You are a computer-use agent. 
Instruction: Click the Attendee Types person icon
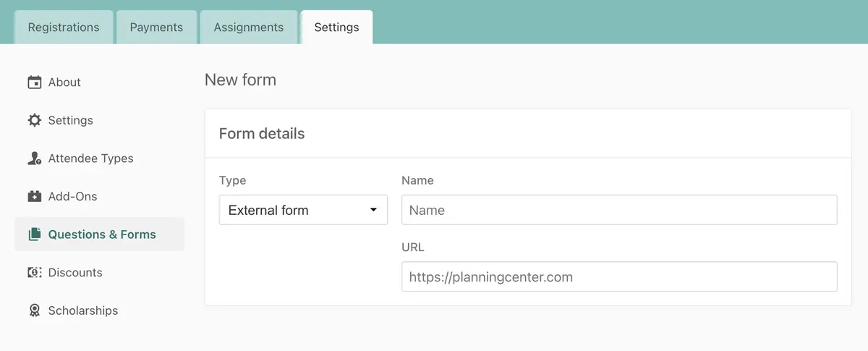tap(34, 158)
